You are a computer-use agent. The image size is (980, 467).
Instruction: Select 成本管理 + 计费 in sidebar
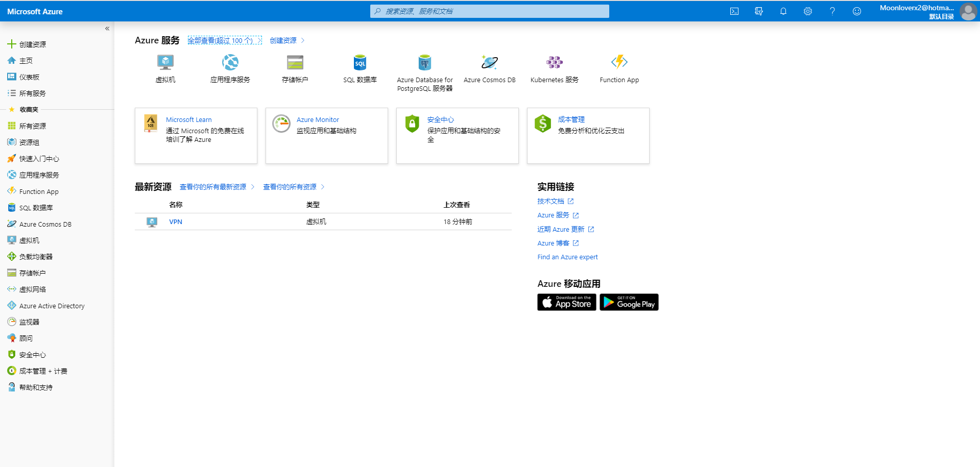[x=43, y=371]
